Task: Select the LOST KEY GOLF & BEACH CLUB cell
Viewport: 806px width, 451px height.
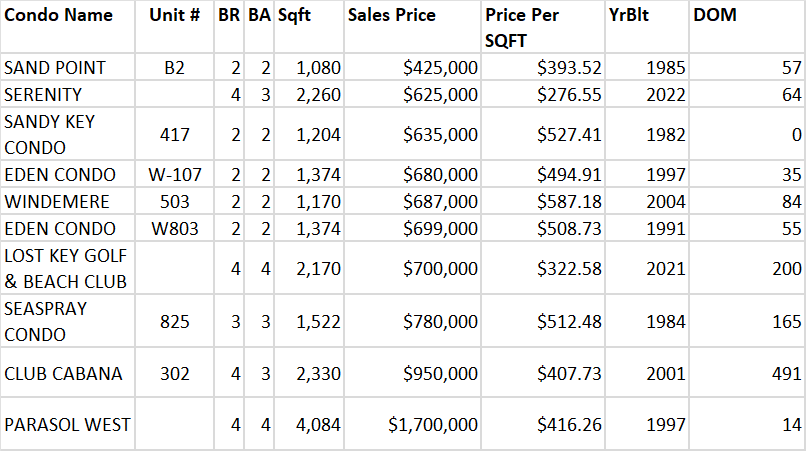Action: coord(66,268)
